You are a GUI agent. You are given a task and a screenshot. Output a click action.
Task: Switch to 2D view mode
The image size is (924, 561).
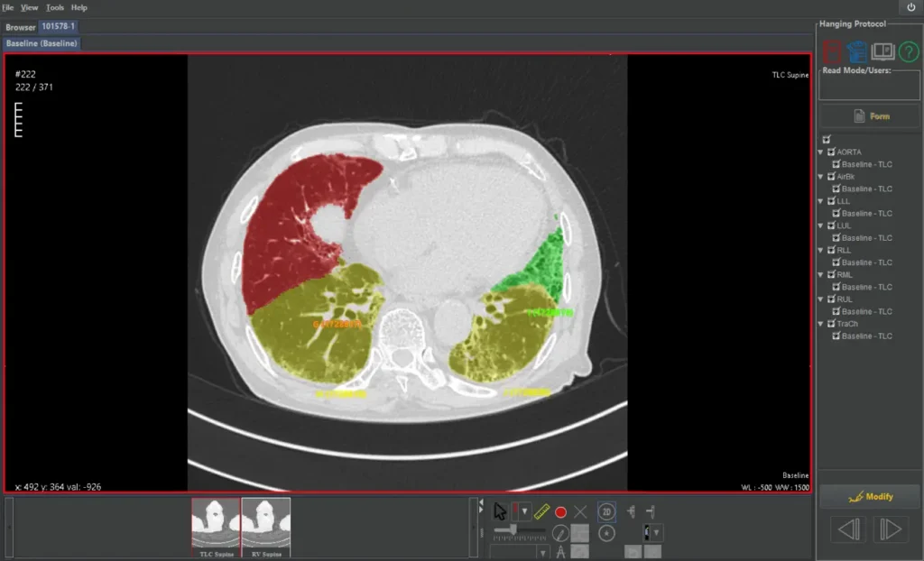click(x=607, y=511)
